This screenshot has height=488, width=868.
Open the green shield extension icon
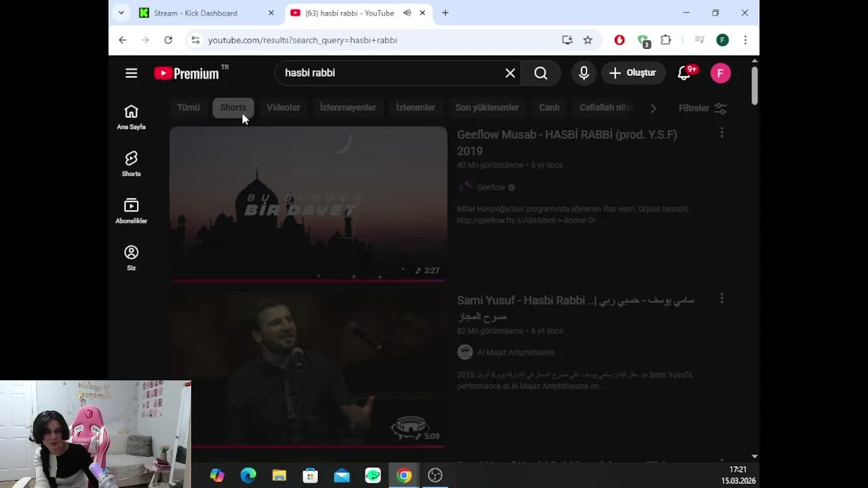point(643,41)
